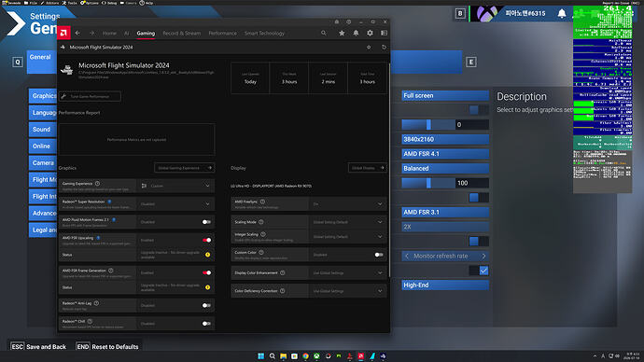644x362 pixels.
Task: Switch to the Record & Stream tab
Action: [x=182, y=34]
